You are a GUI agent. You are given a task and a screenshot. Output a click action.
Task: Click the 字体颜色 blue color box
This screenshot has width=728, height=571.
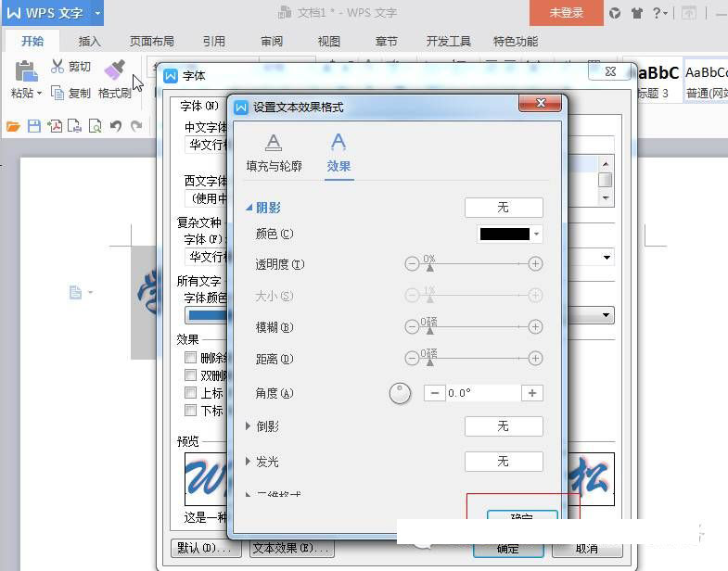pyautogui.click(x=207, y=315)
